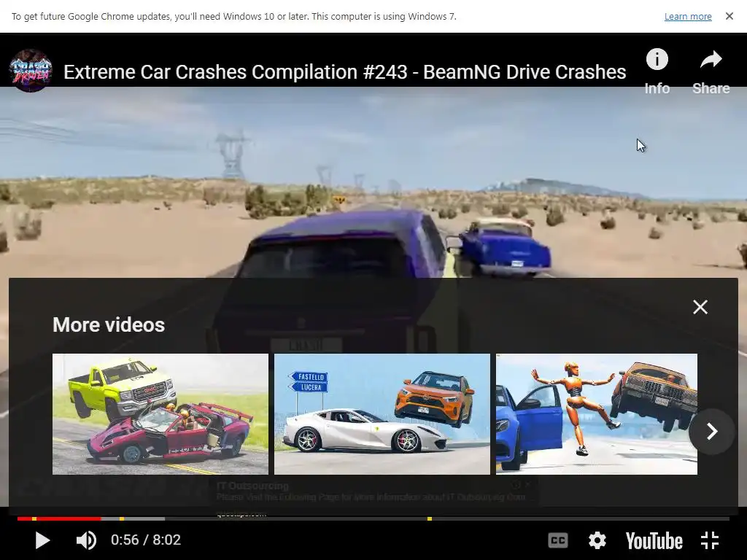The width and height of the screenshot is (747, 560).
Task: Exit full screen mode
Action: 710,540
